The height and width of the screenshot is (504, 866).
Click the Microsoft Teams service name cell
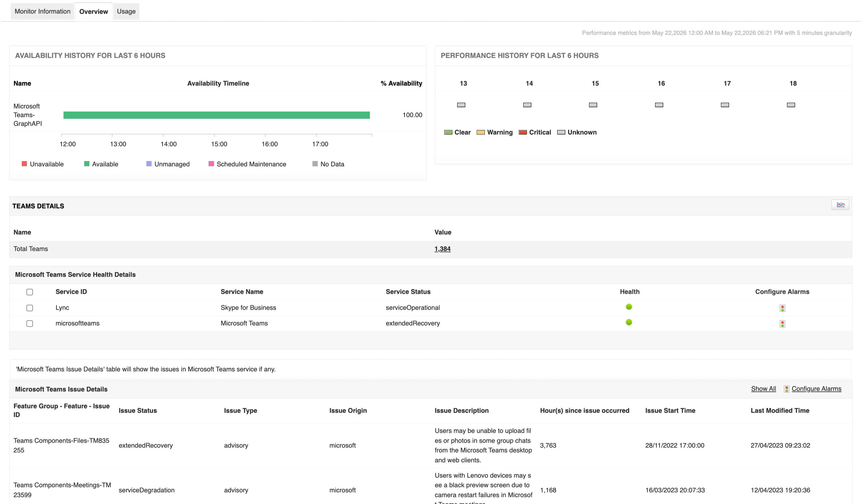pos(244,323)
